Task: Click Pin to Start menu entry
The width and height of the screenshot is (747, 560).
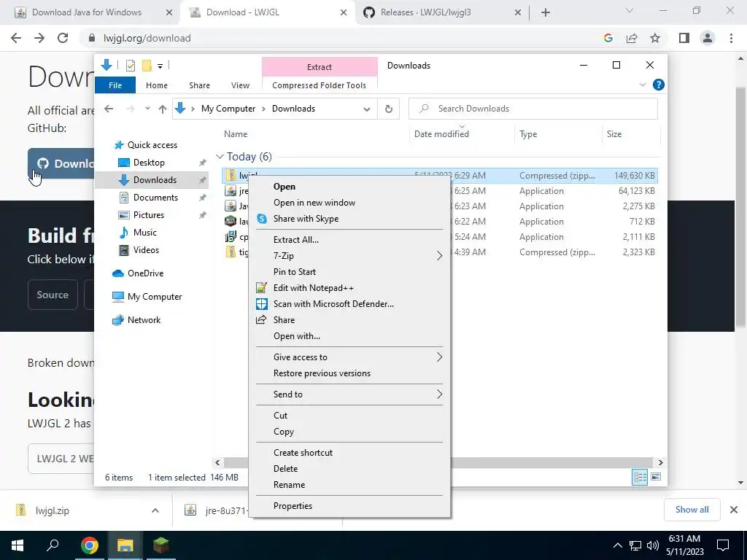Action: point(295,272)
